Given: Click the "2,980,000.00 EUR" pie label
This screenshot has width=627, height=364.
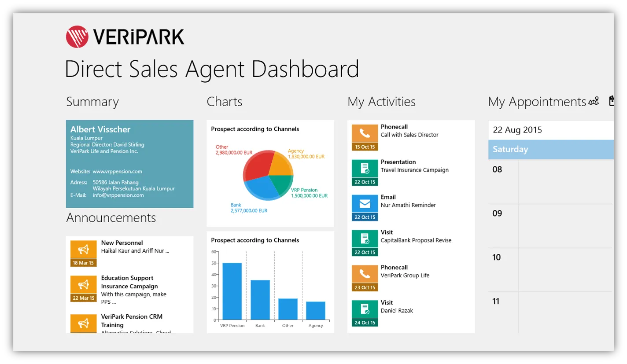Looking at the screenshot, I should [x=234, y=153].
